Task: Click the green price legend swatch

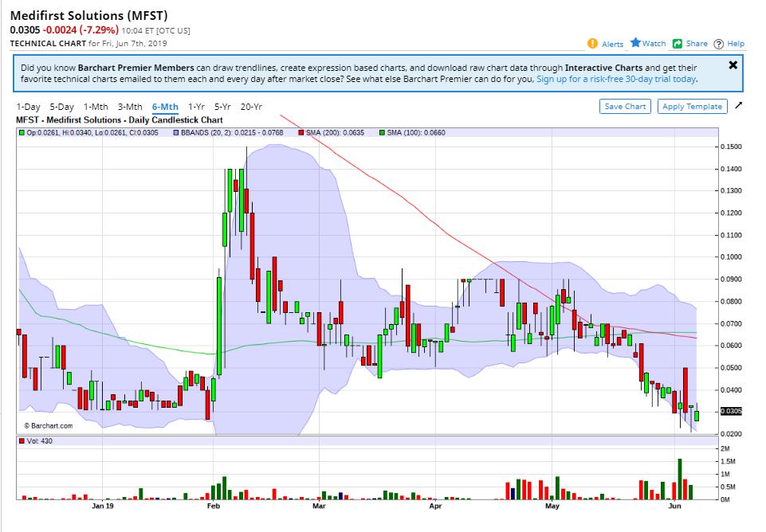Action: tap(22, 133)
